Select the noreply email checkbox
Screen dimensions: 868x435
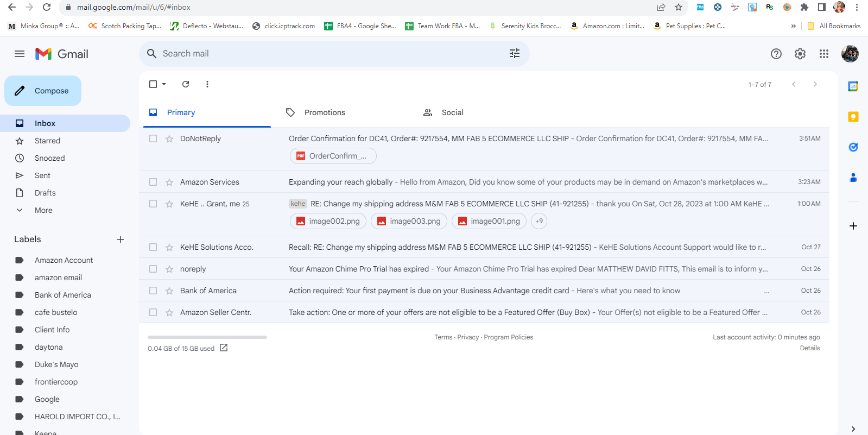click(153, 269)
